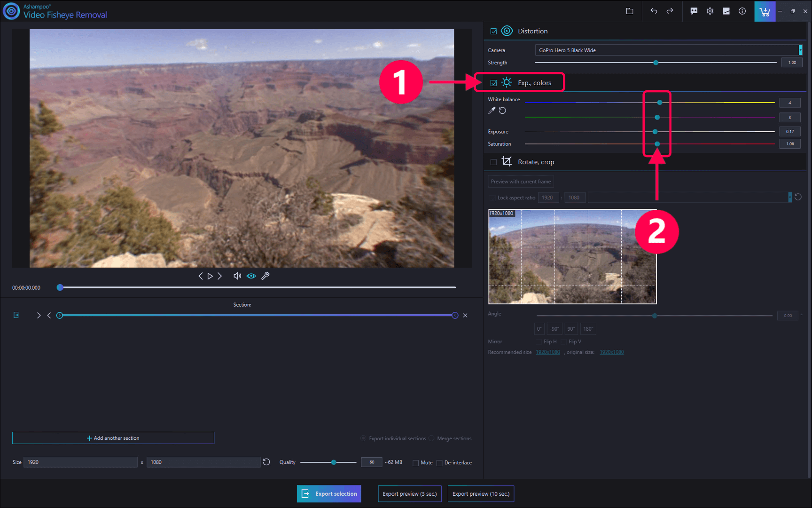Enable the Rotate, crop checkbox

coord(493,162)
